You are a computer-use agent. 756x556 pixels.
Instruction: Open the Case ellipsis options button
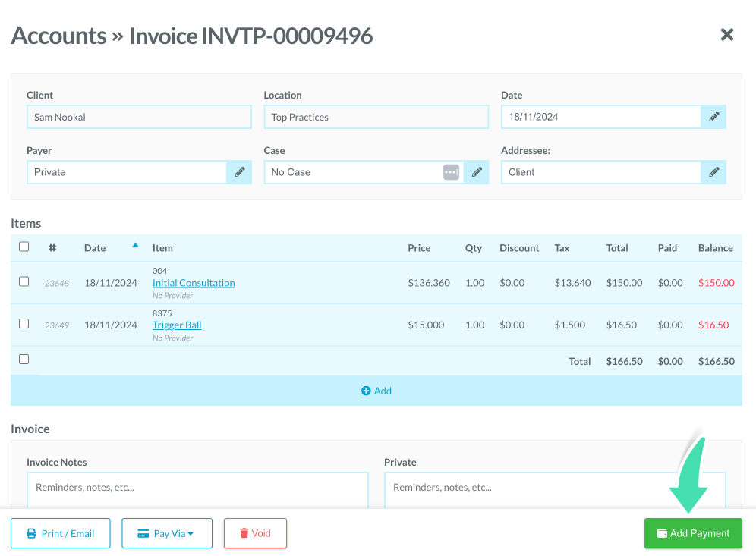pos(451,172)
